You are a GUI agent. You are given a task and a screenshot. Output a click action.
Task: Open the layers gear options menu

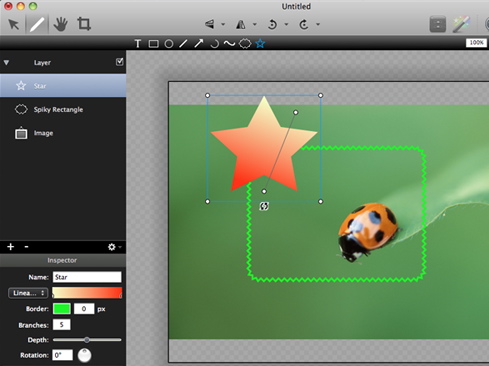(x=114, y=247)
